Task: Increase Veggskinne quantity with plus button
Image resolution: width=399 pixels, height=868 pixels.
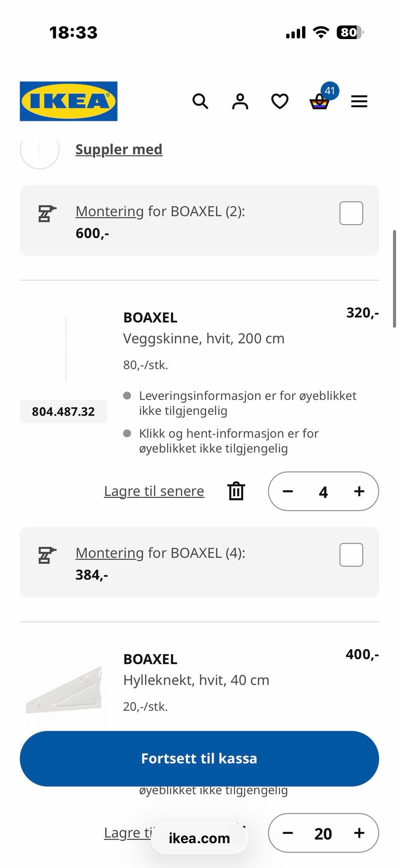Action: tap(359, 491)
